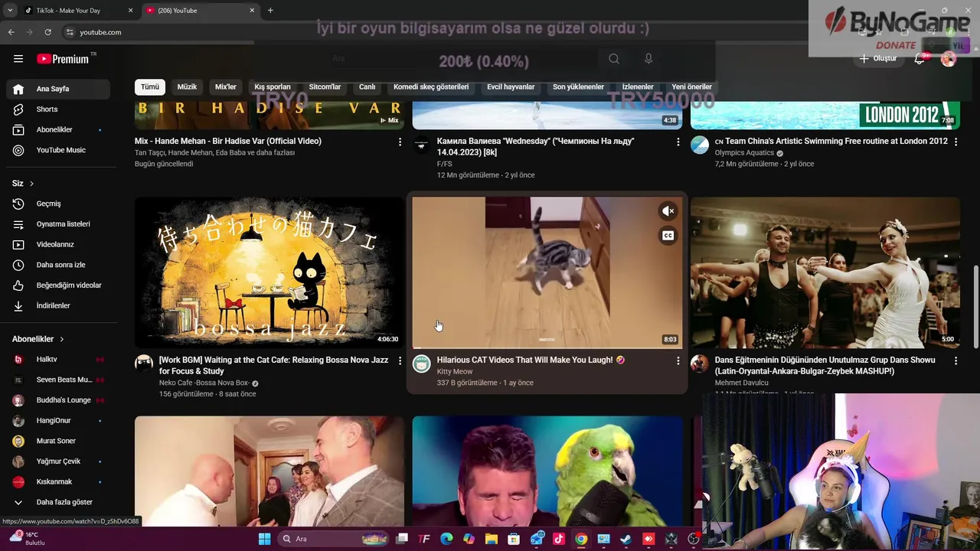Go to Abonelikler subscriptions in sidebar
Image resolution: width=980 pixels, height=551 pixels.
click(x=58, y=130)
